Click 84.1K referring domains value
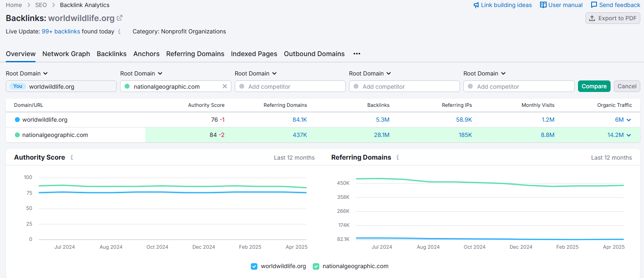644x278 pixels. (x=300, y=120)
